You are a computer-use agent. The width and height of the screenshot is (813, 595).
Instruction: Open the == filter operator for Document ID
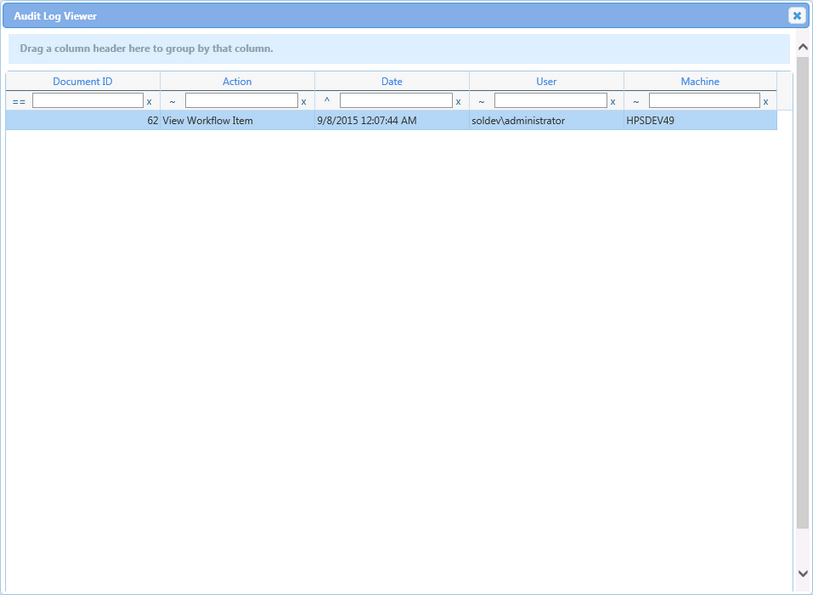(19, 102)
